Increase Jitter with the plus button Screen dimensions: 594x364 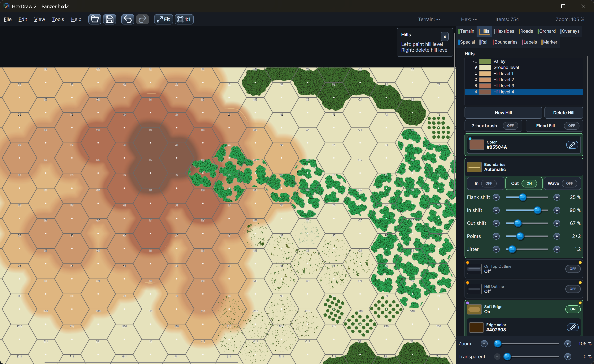pyautogui.click(x=557, y=249)
